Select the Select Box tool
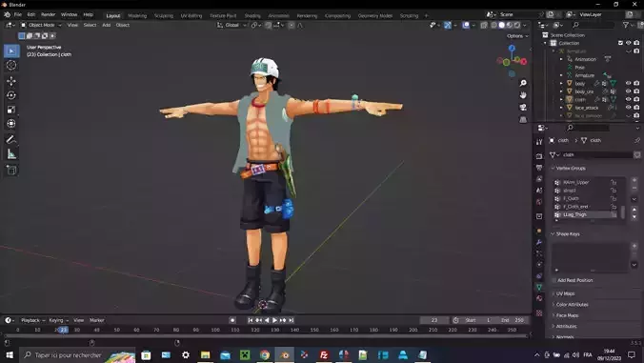The image size is (644, 363). tap(11, 50)
